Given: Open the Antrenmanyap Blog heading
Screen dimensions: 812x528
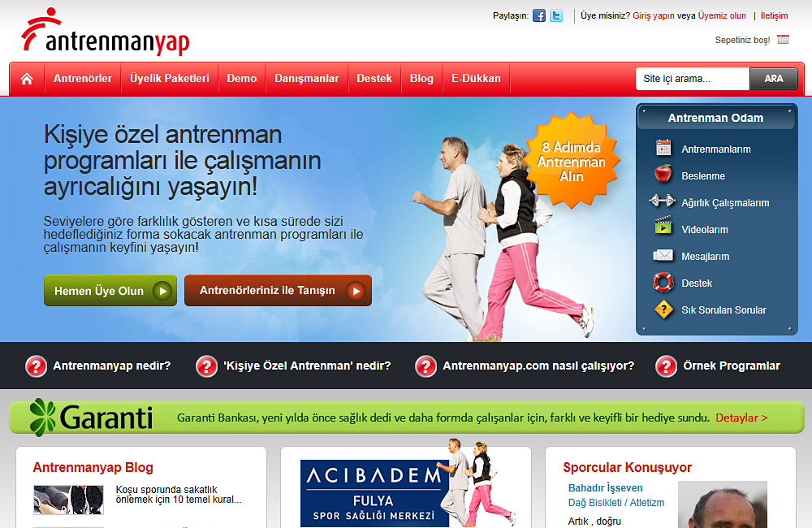Looking at the screenshot, I should [93, 467].
